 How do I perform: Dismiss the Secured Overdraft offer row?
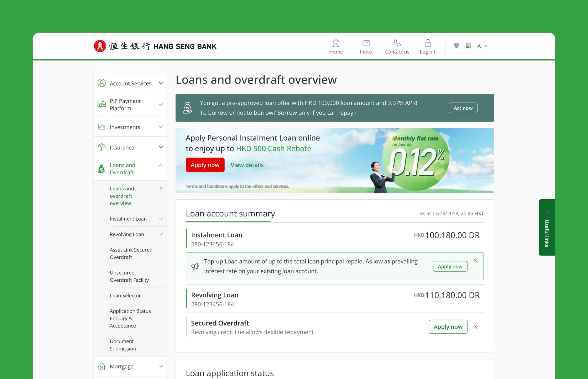(x=476, y=327)
